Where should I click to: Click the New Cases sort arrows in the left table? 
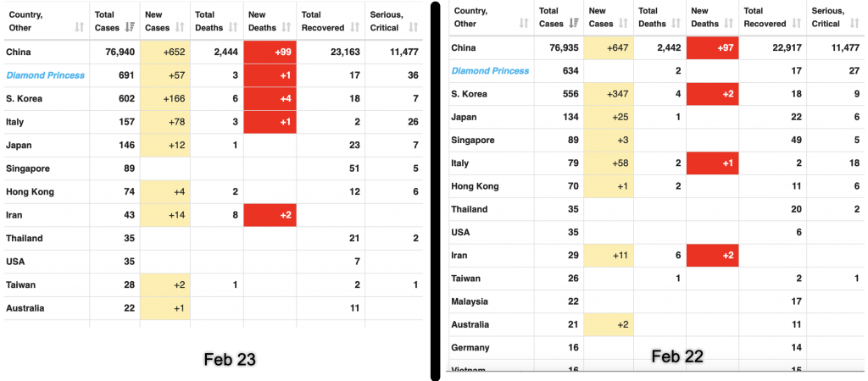click(x=180, y=27)
